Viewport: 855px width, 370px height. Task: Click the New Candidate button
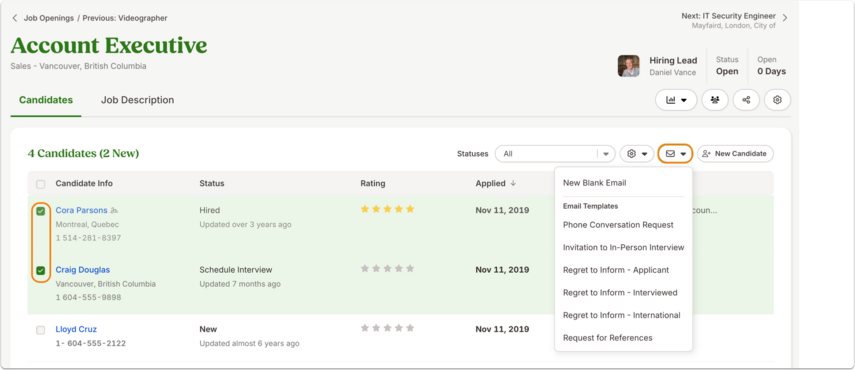(x=735, y=154)
